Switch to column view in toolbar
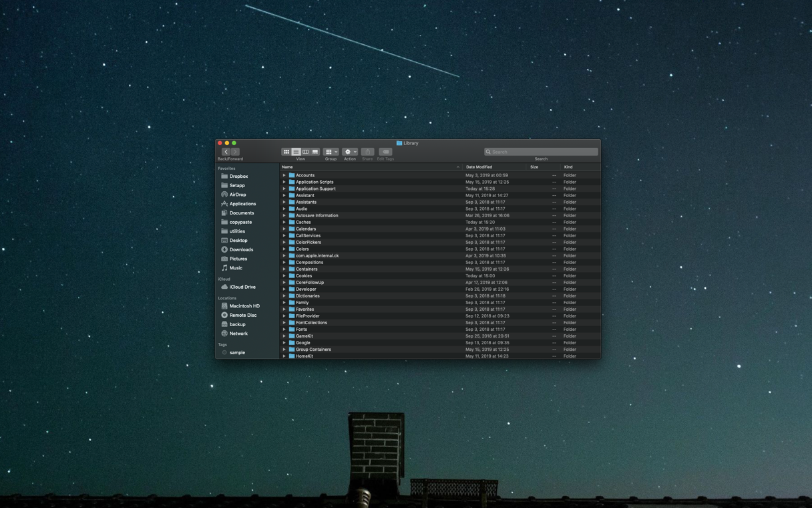This screenshot has width=812, height=508. pyautogui.click(x=305, y=152)
